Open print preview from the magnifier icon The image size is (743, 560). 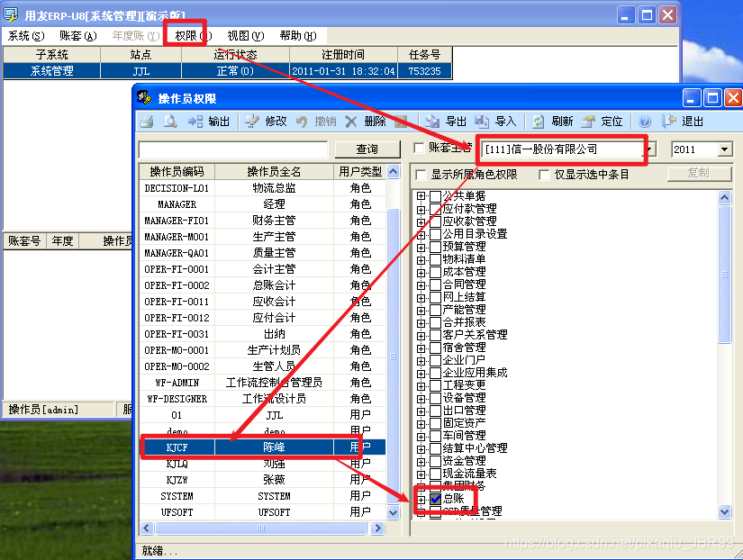[170, 122]
